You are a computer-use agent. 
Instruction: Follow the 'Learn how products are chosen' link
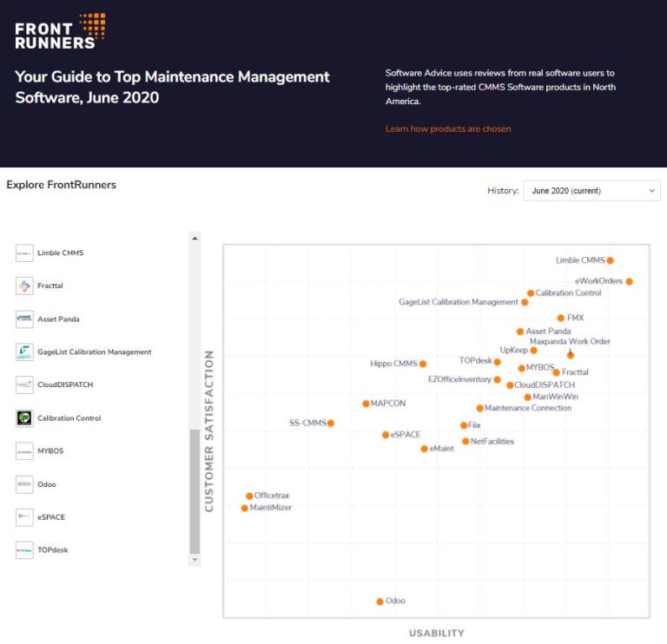(x=448, y=128)
